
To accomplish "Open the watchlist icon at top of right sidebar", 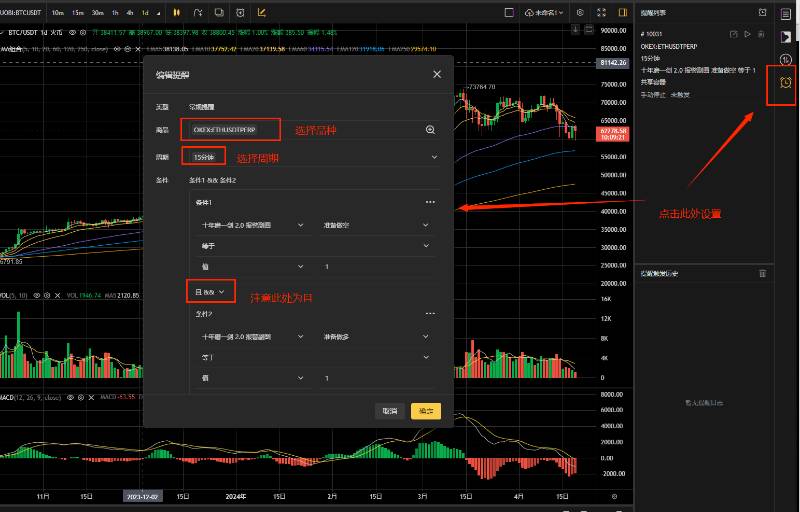I will 785,12.
